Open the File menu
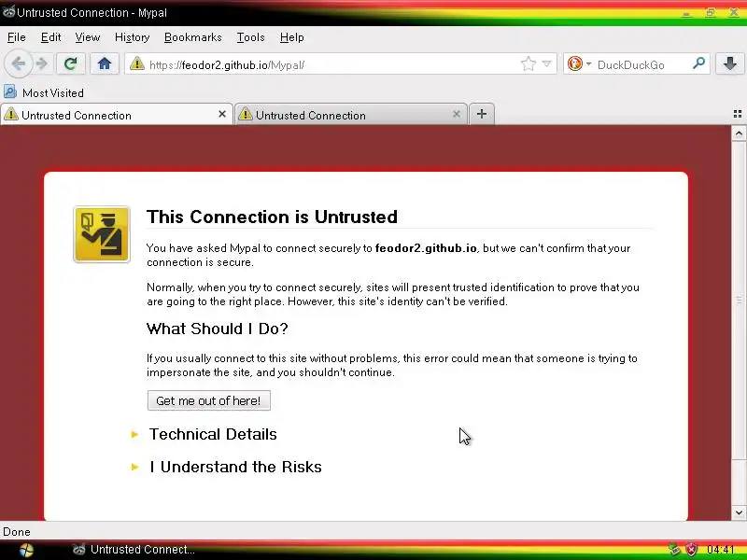The width and height of the screenshot is (747, 560). click(x=16, y=37)
